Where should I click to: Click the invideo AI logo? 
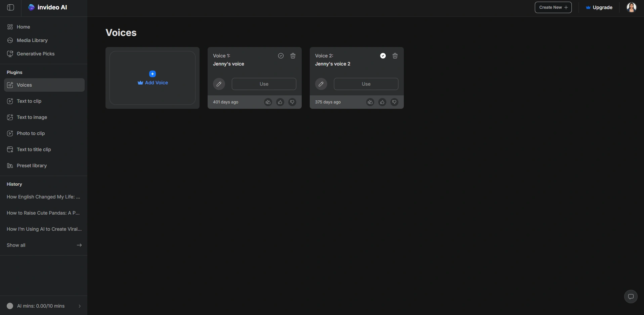[x=48, y=7]
